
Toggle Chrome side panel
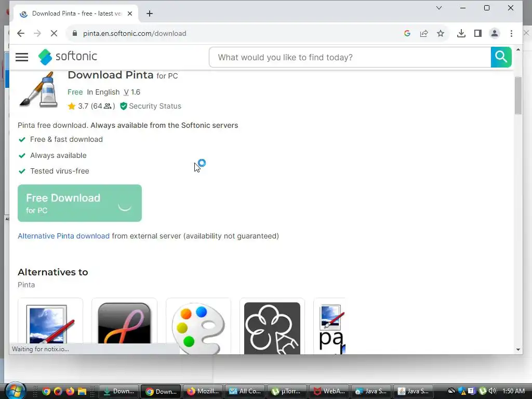pyautogui.click(x=478, y=33)
